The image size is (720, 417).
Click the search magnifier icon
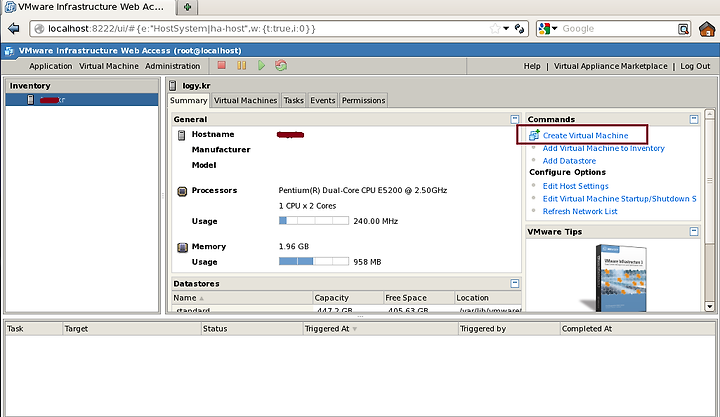click(x=683, y=29)
